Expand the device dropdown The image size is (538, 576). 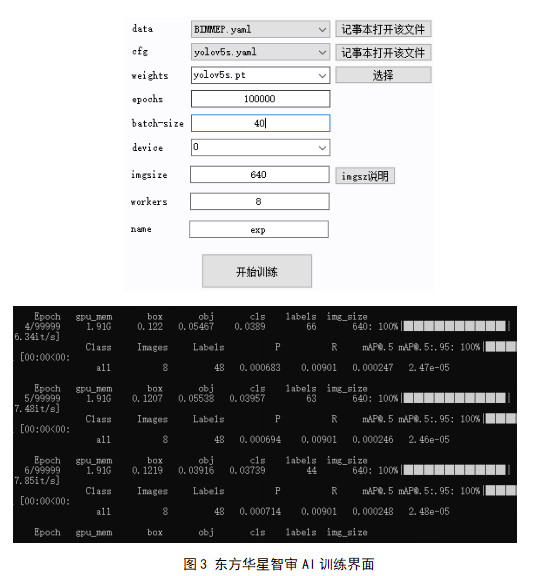click(260, 147)
